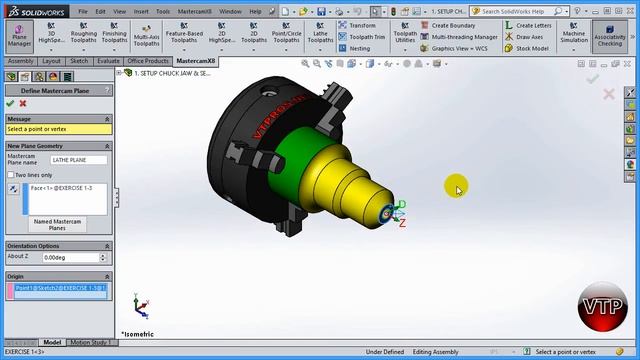This screenshot has height=360, width=640.
Task: Collapse the Orientation Options section
Action: pos(107,246)
